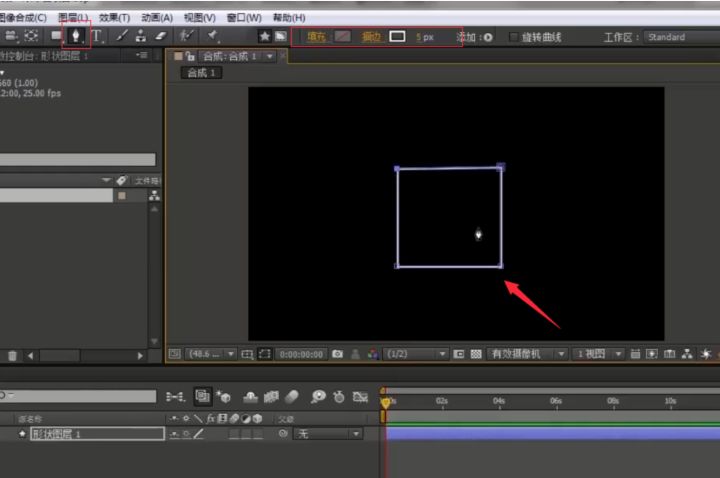Click the stroke color swatch

(x=397, y=37)
